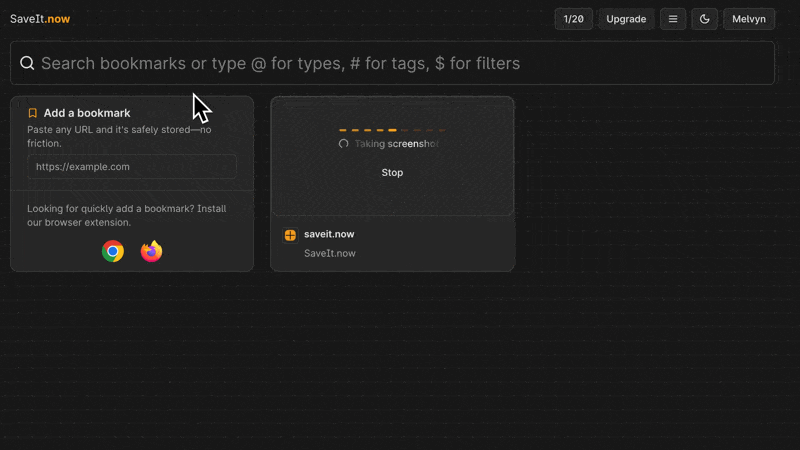Screen dimensions: 800x450
Task: Click the Taking screenshot progress bar
Action: 392,130
